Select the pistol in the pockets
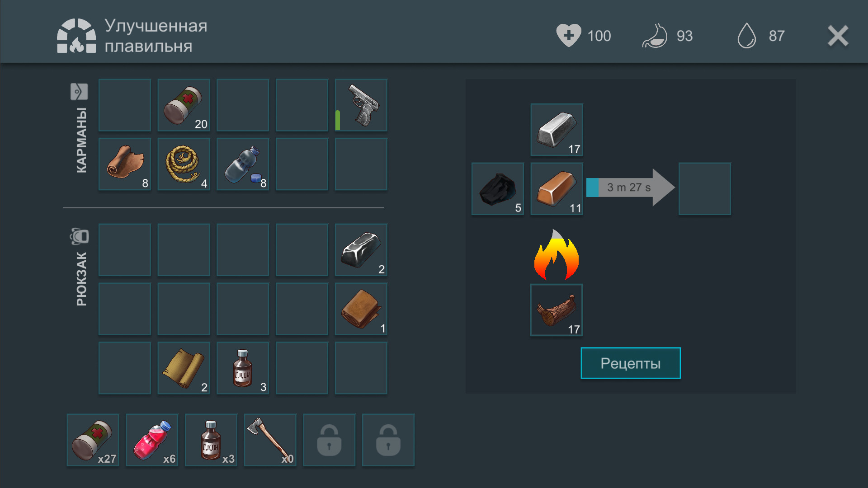 (x=361, y=105)
